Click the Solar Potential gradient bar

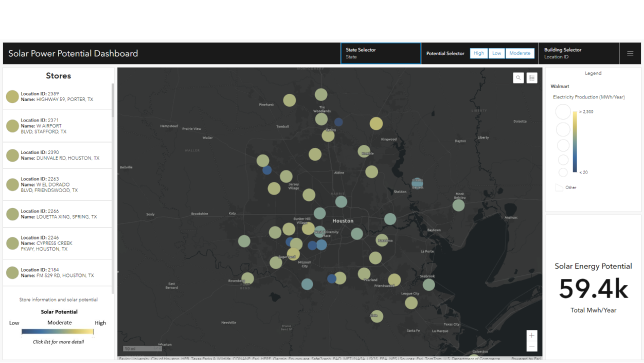coord(58,331)
